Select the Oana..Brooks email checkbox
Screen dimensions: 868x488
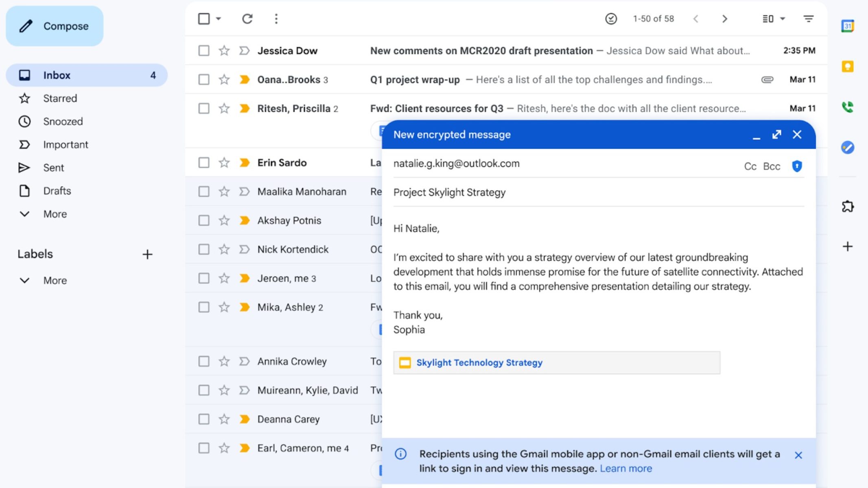point(203,79)
